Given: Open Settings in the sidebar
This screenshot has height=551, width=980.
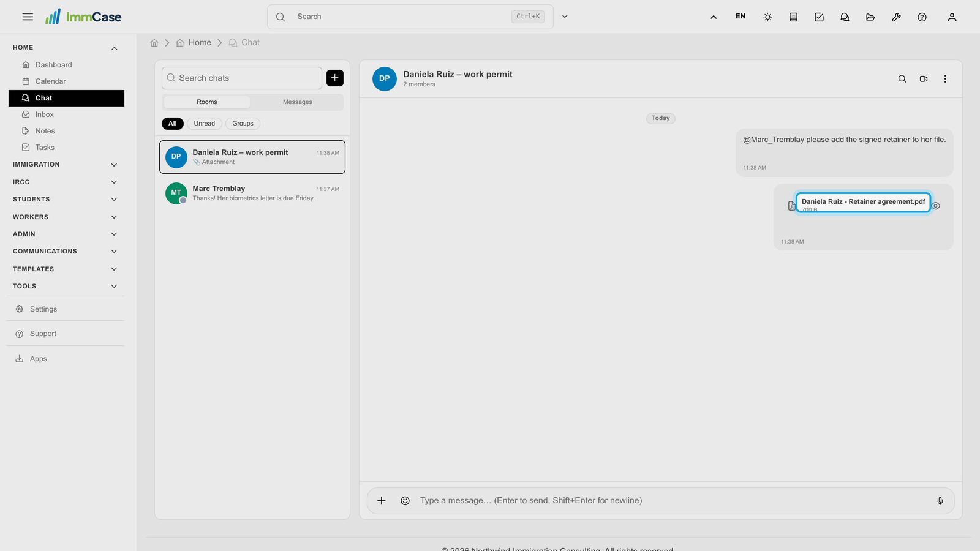Looking at the screenshot, I should [66, 309].
